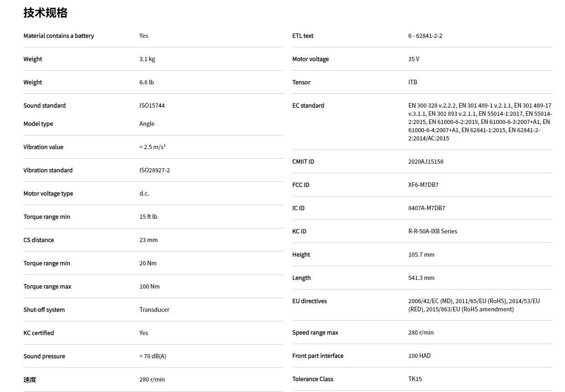Click the CMIIT ID value 2020AJ15158
This screenshot has width=565, height=392.
426,162
